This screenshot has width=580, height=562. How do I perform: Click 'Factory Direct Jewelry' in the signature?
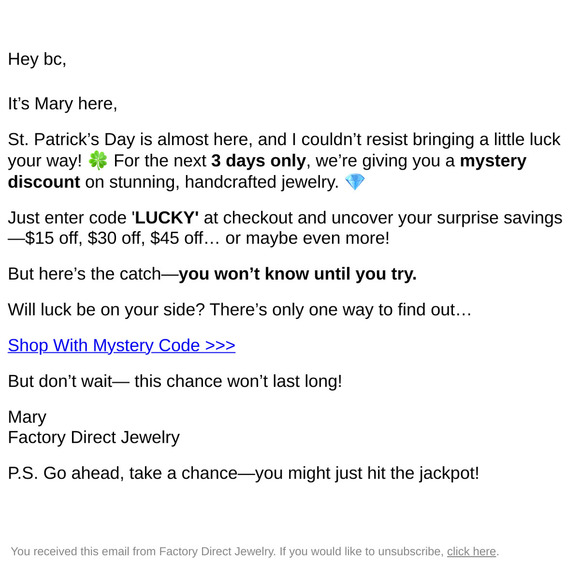(94, 438)
